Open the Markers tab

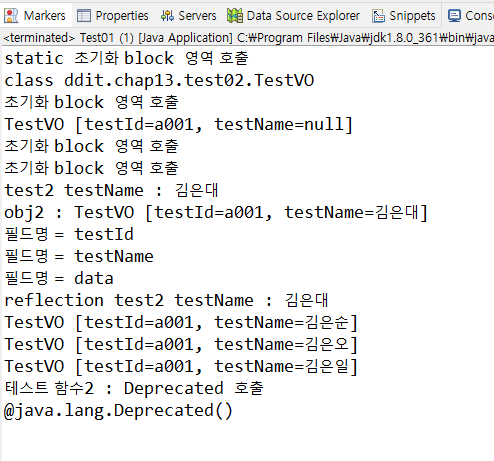click(x=36, y=15)
